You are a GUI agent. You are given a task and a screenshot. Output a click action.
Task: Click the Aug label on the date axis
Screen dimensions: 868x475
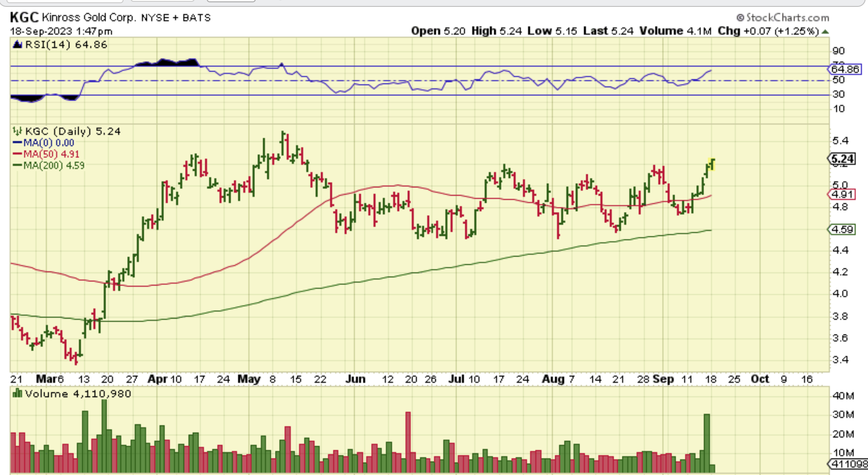553,379
